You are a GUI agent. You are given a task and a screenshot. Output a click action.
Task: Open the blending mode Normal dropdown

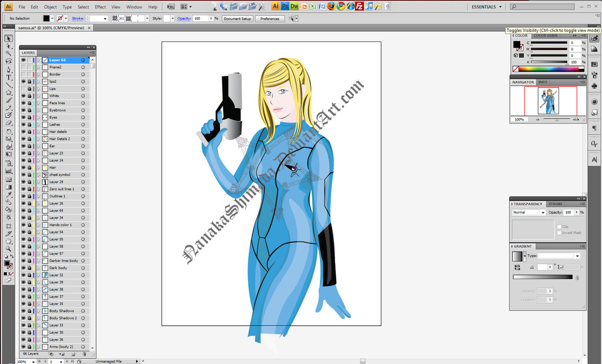pos(529,212)
